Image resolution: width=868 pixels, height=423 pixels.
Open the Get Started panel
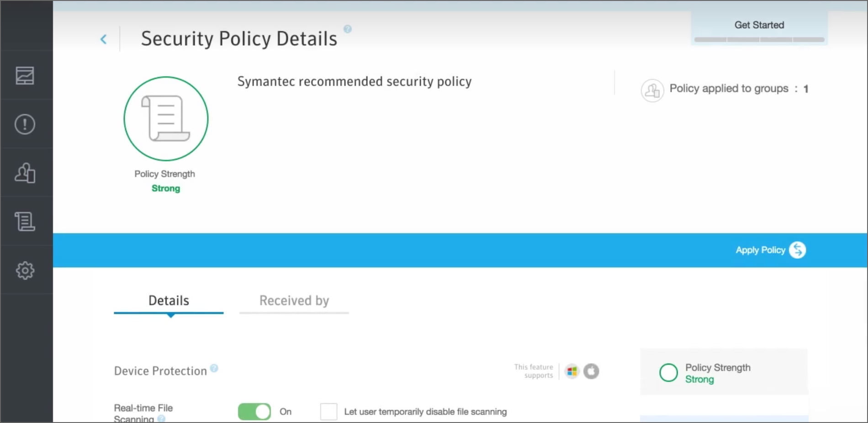click(x=759, y=25)
